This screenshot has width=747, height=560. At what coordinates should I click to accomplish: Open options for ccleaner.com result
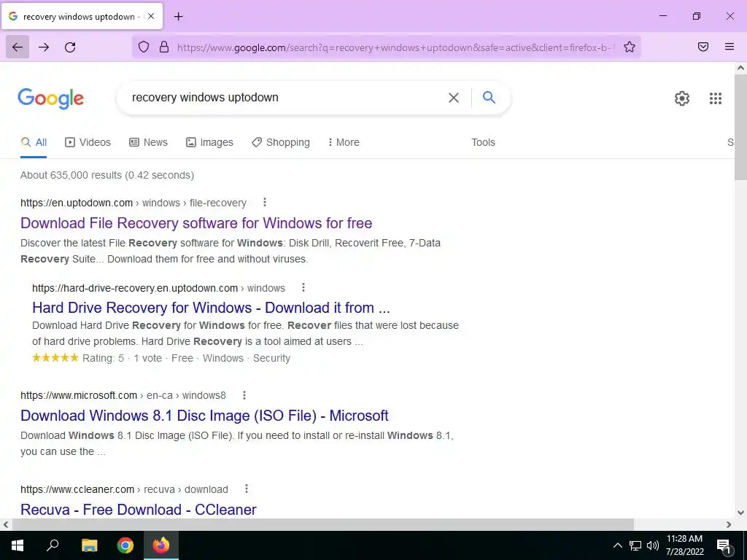pyautogui.click(x=247, y=489)
